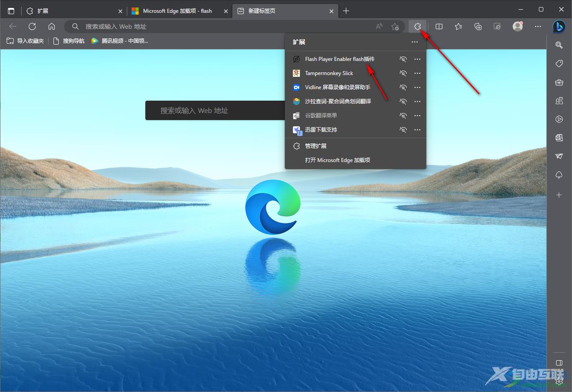Toggle toolbar visibility for 迅雷下载支持
The image size is (572, 392).
coord(403,130)
